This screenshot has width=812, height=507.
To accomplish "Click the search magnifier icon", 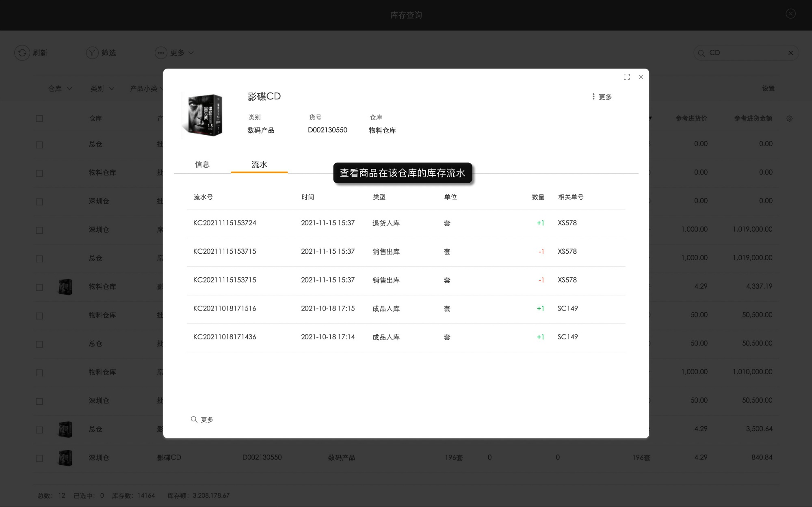I will tap(702, 53).
